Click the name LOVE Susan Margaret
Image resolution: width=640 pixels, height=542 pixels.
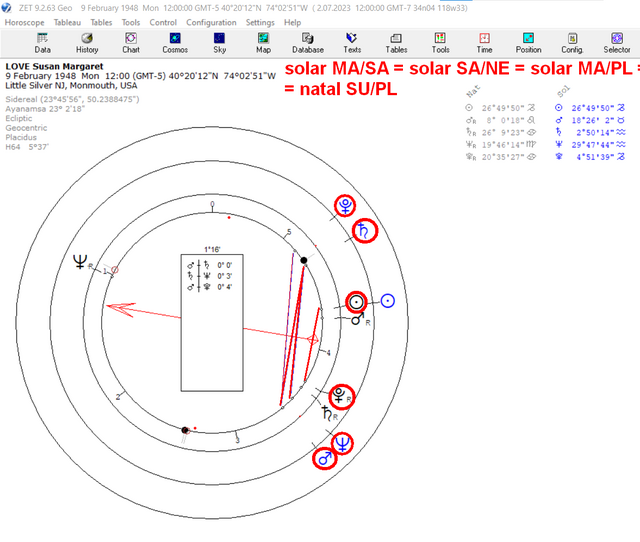tap(54, 66)
